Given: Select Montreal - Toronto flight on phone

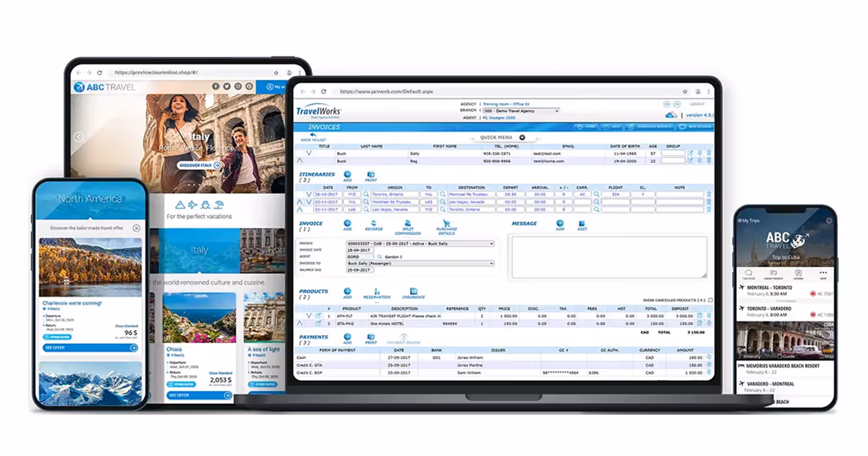Looking at the screenshot, I should (786, 290).
